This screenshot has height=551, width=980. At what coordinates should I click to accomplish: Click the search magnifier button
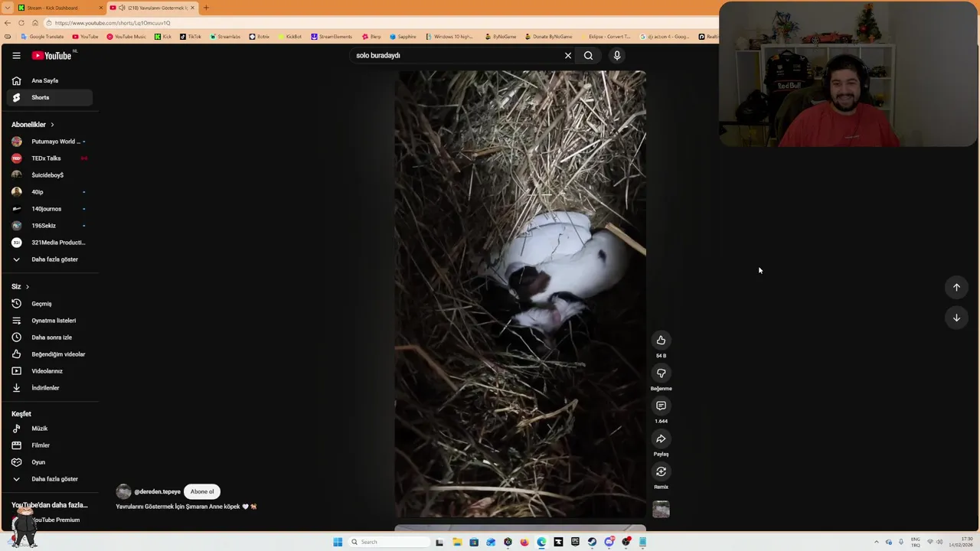588,55
